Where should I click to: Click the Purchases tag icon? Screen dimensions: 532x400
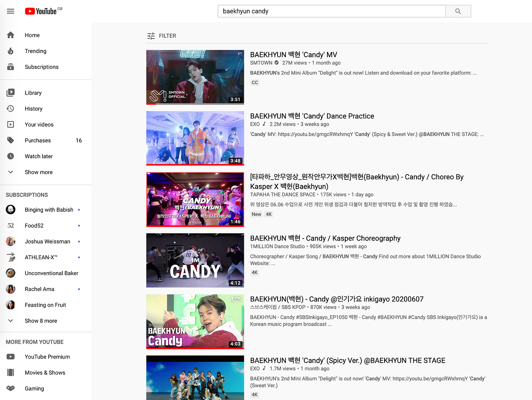pos(11,140)
